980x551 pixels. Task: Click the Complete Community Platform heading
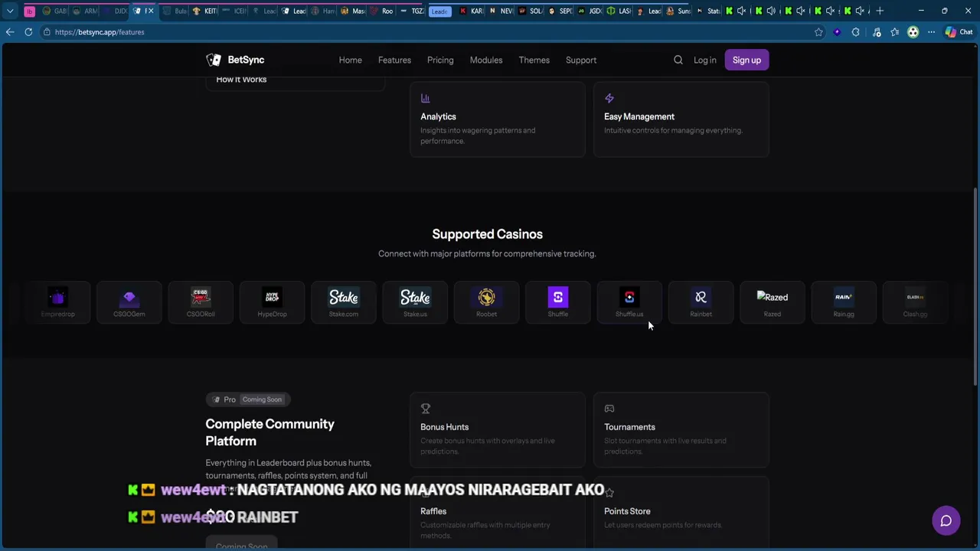click(x=269, y=432)
